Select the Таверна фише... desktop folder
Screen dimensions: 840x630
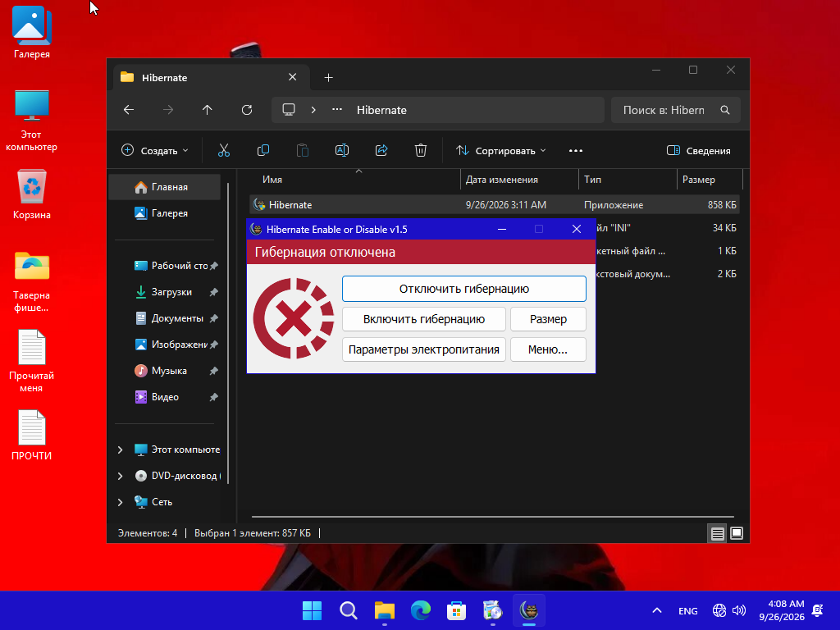pos(32,281)
